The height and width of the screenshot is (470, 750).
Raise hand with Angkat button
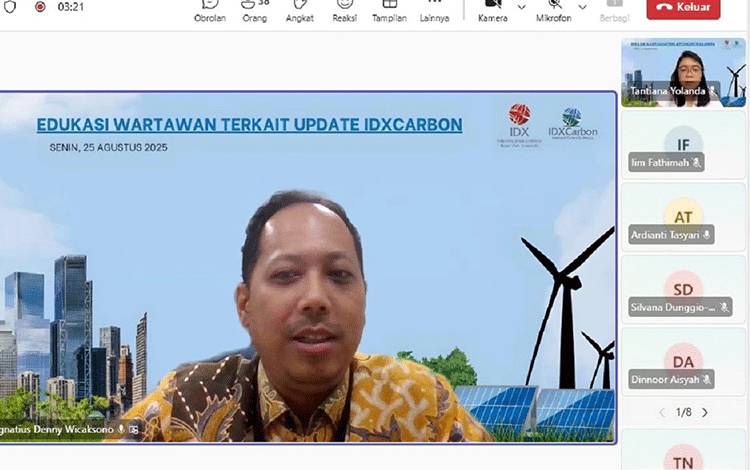click(299, 11)
